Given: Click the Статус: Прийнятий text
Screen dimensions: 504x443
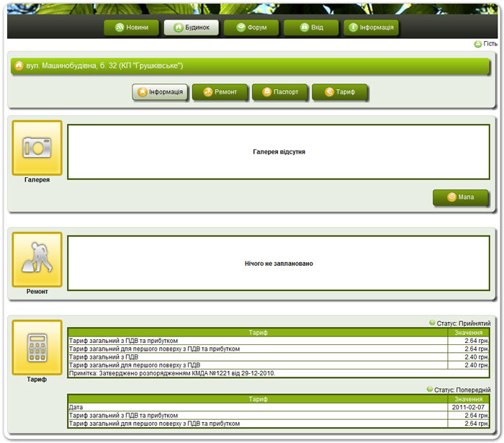Looking at the screenshot, I should pos(464,323).
